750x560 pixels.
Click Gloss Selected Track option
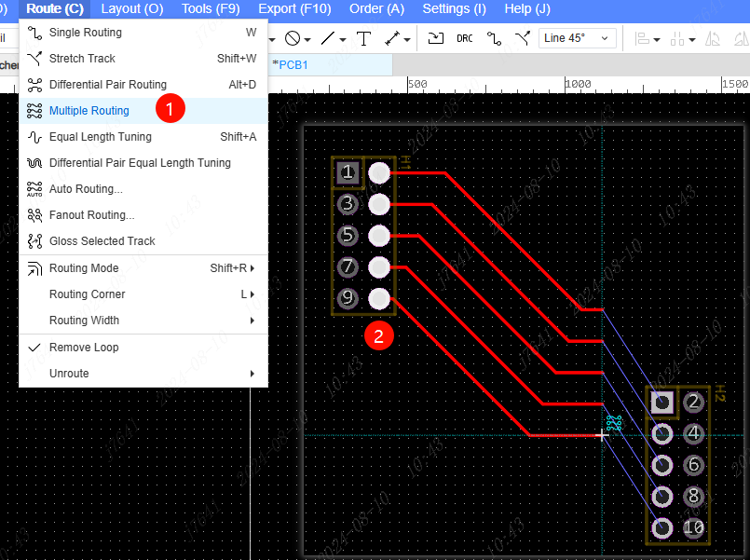pos(102,241)
